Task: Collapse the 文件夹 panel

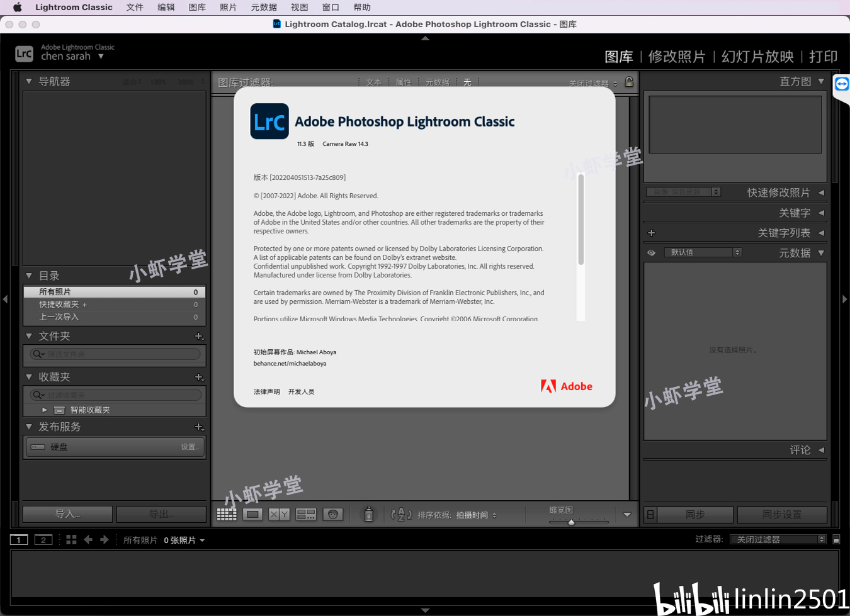Action: click(x=29, y=337)
